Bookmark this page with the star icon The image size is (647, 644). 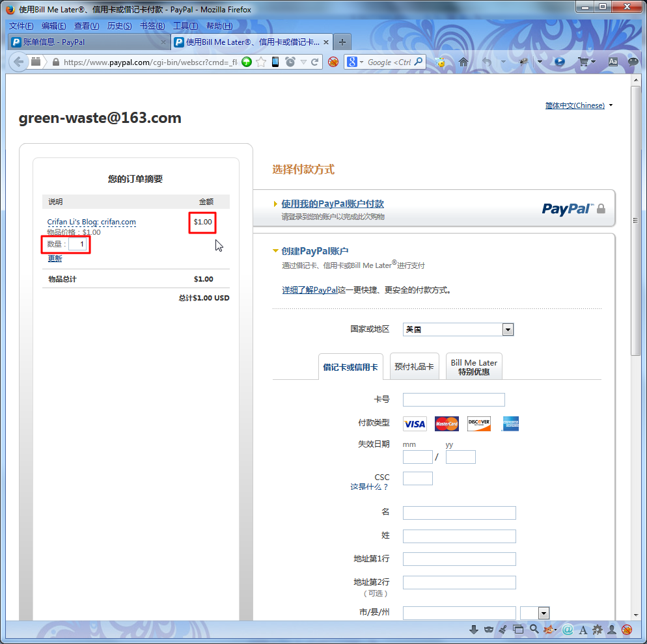click(x=261, y=62)
